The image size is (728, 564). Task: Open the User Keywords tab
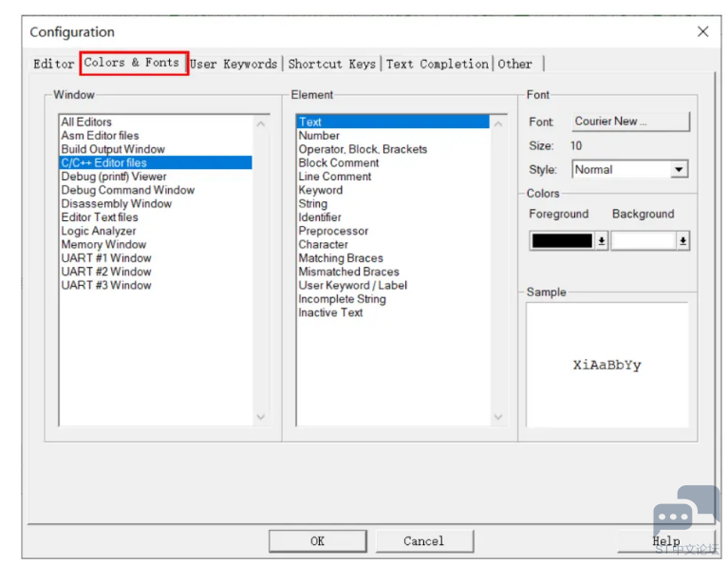pyautogui.click(x=233, y=64)
